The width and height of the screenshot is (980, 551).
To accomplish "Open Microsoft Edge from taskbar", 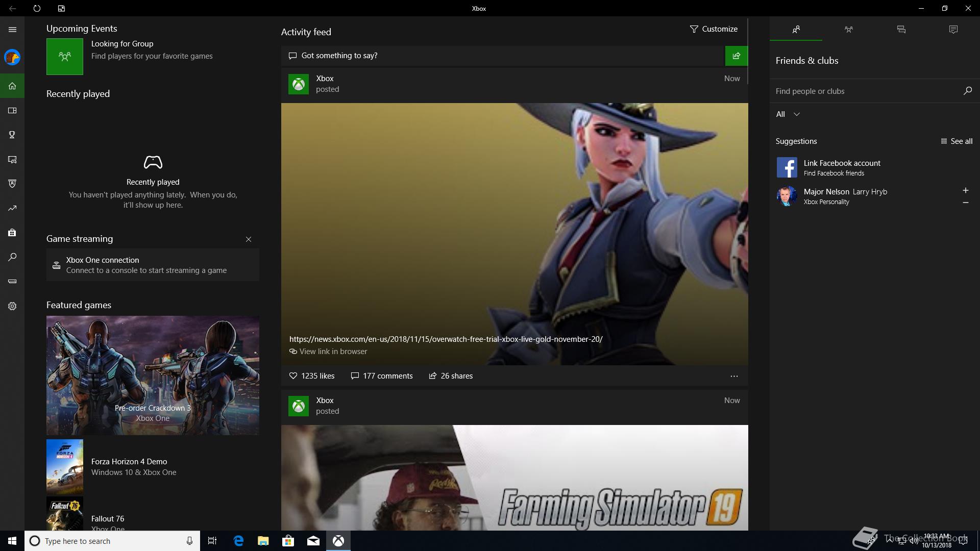I will tap(238, 541).
